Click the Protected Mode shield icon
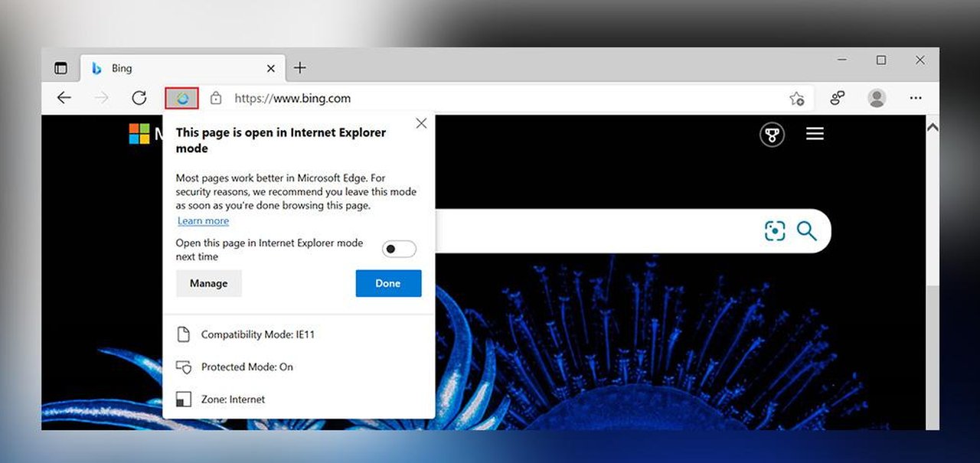 (183, 367)
